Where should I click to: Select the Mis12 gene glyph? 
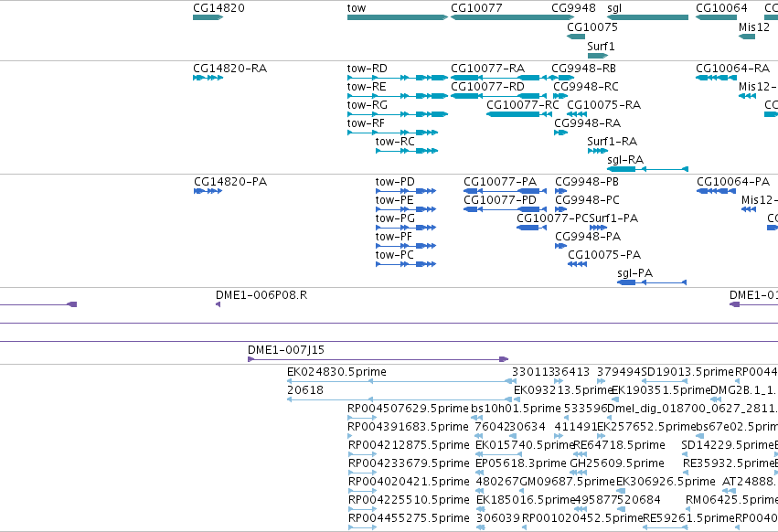click(747, 37)
